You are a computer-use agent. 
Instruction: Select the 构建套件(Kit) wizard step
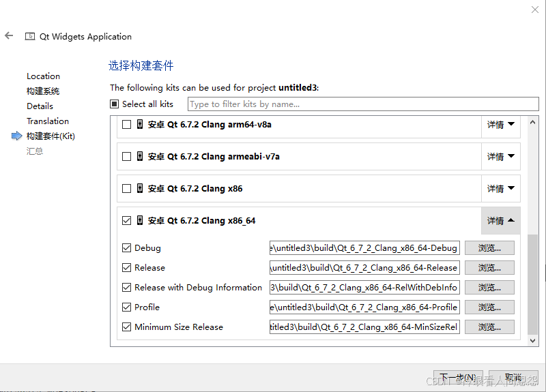coord(51,136)
